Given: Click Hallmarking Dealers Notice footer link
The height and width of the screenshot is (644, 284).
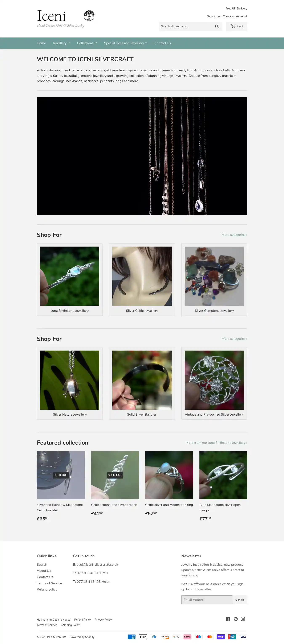Looking at the screenshot, I should point(53,620).
